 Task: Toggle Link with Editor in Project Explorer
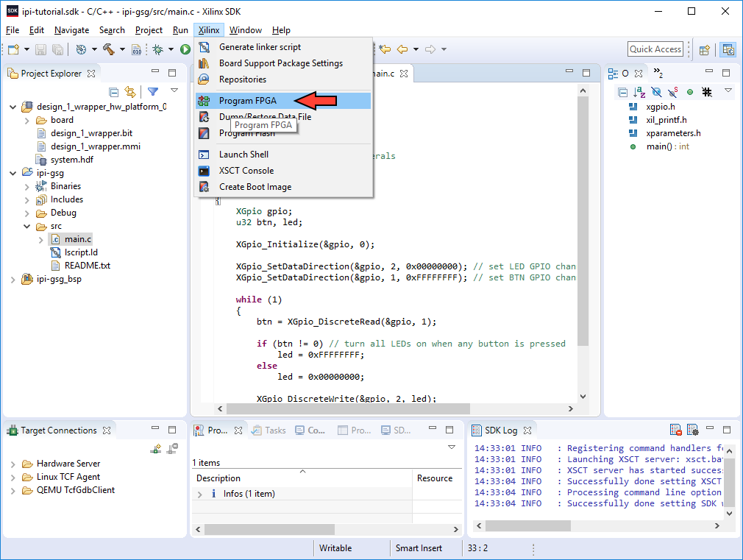tap(129, 92)
